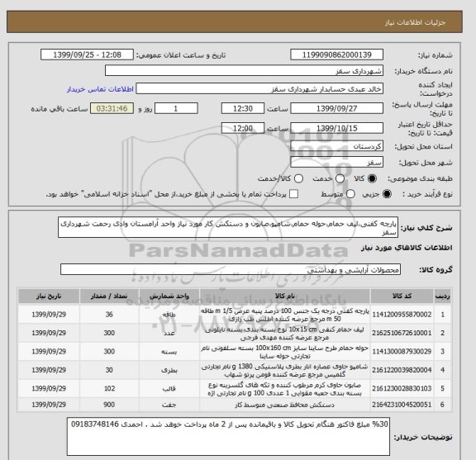The width and height of the screenshot is (476, 460).
Task: Click product code 216423100452051
Action: coord(402,405)
